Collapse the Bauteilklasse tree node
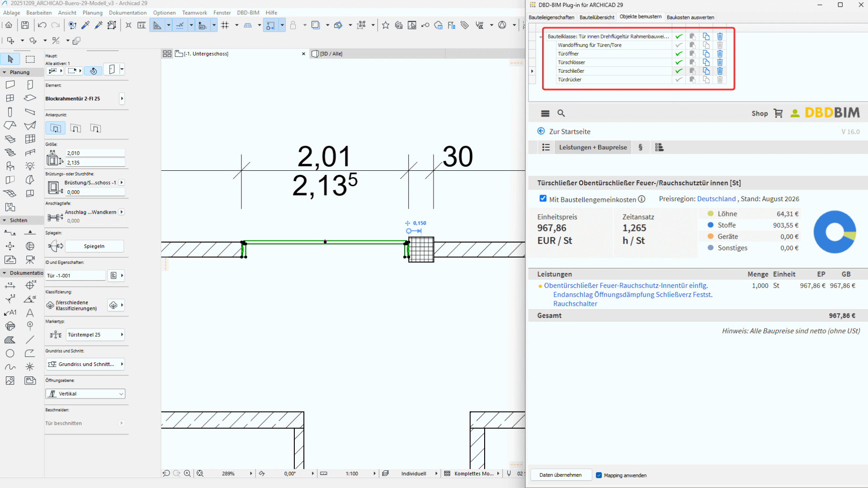 pos(541,37)
